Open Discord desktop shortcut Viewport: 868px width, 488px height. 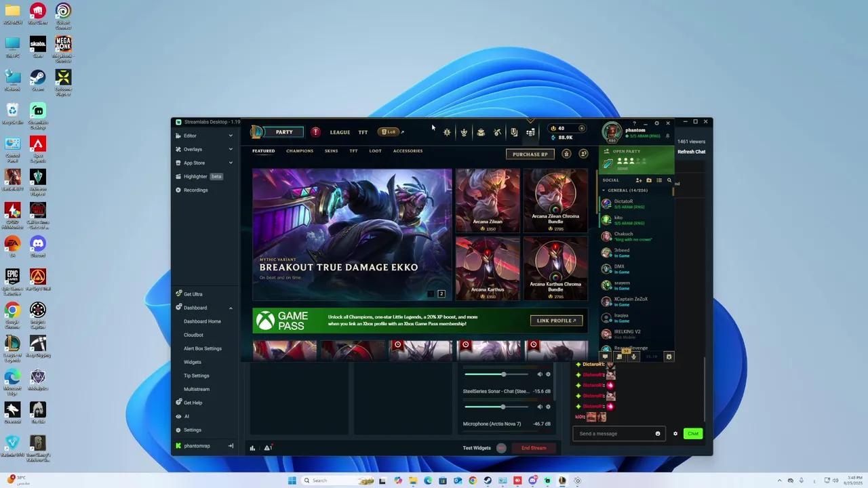[38, 245]
